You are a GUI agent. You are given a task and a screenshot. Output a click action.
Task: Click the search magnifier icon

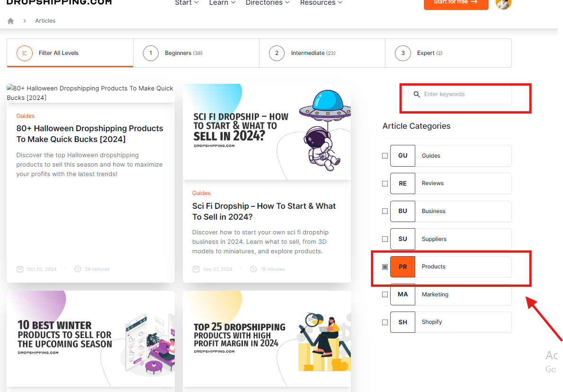[417, 94]
